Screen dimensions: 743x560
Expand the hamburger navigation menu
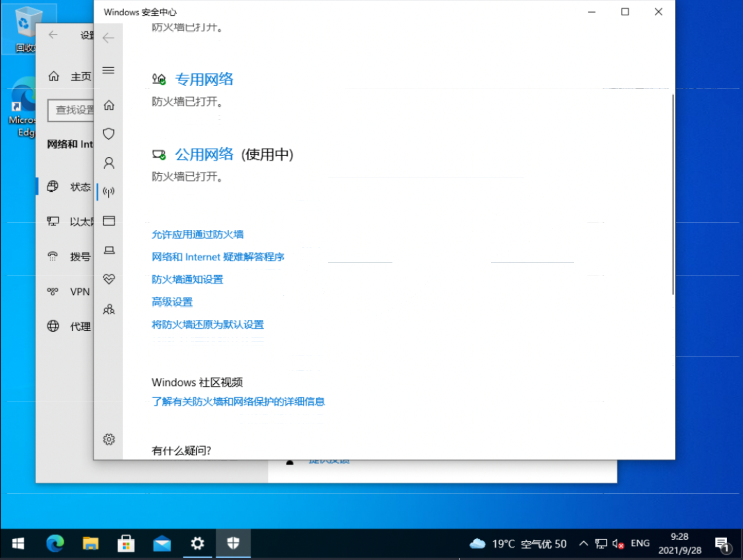[x=108, y=70]
